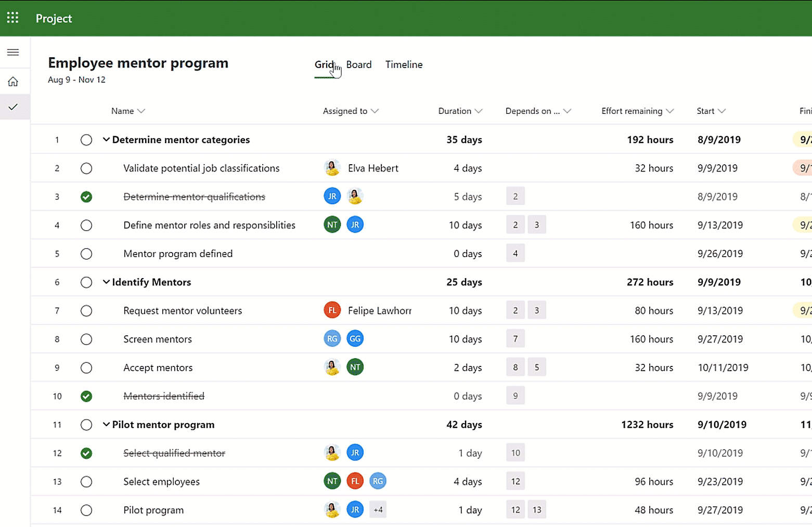Image resolution: width=812 pixels, height=527 pixels.
Task: Collapse the Identify Mentors summary task
Action: [x=106, y=282]
